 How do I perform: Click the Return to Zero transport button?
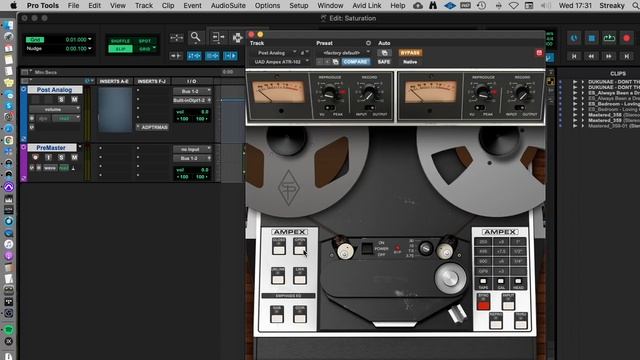574,56
